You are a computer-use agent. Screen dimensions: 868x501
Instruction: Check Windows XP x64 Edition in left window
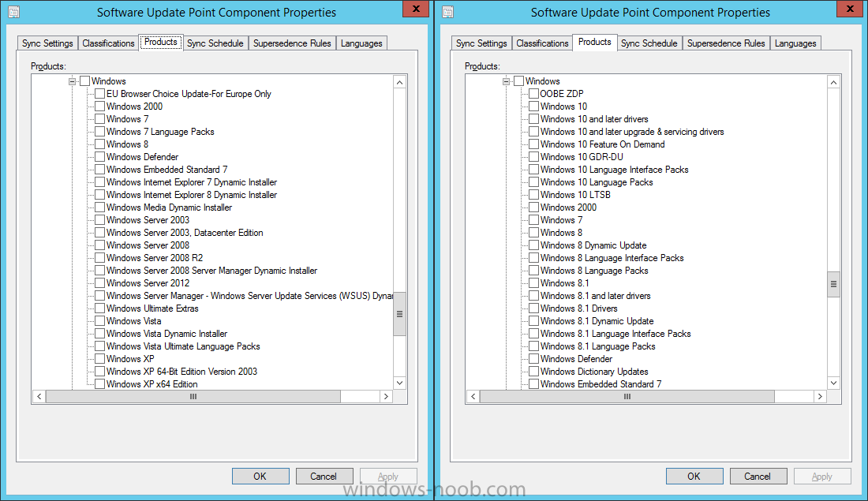coord(99,384)
